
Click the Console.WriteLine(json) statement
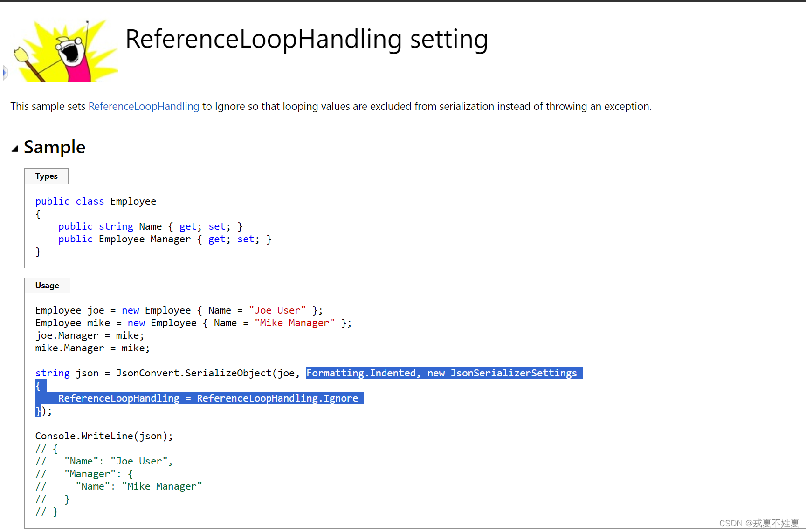(x=104, y=436)
